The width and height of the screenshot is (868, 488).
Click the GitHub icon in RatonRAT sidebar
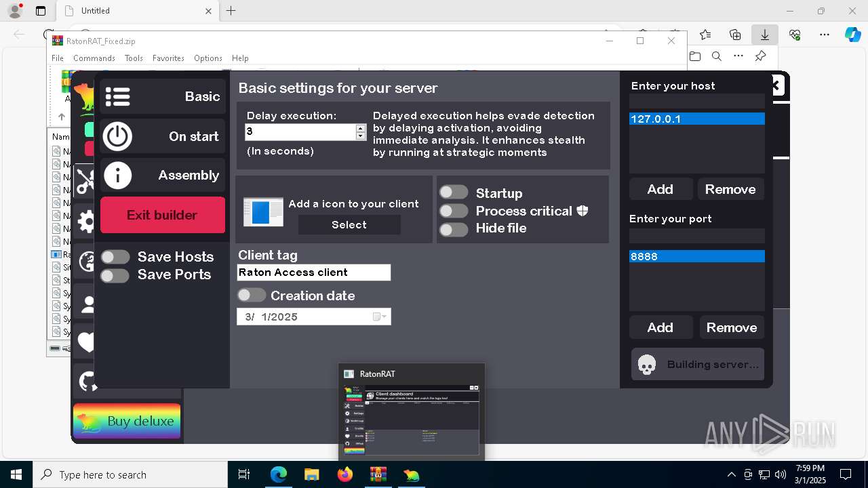87,382
